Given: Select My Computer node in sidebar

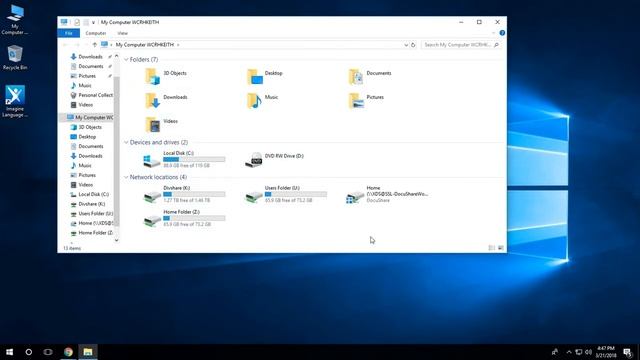Looking at the screenshot, I should click(x=90, y=118).
